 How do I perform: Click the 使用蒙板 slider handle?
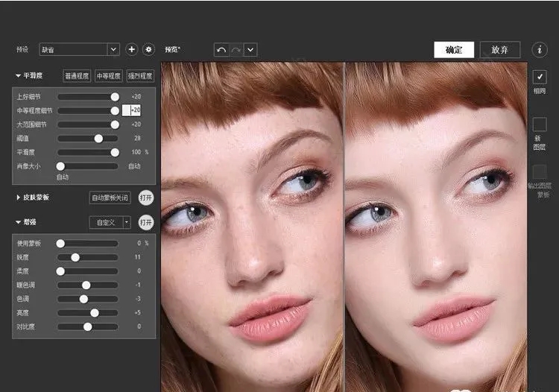(60, 243)
